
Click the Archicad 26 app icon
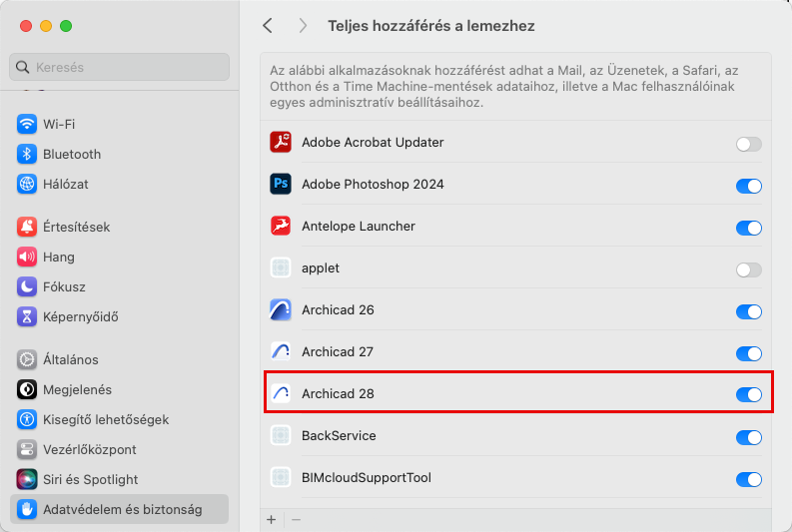(281, 309)
